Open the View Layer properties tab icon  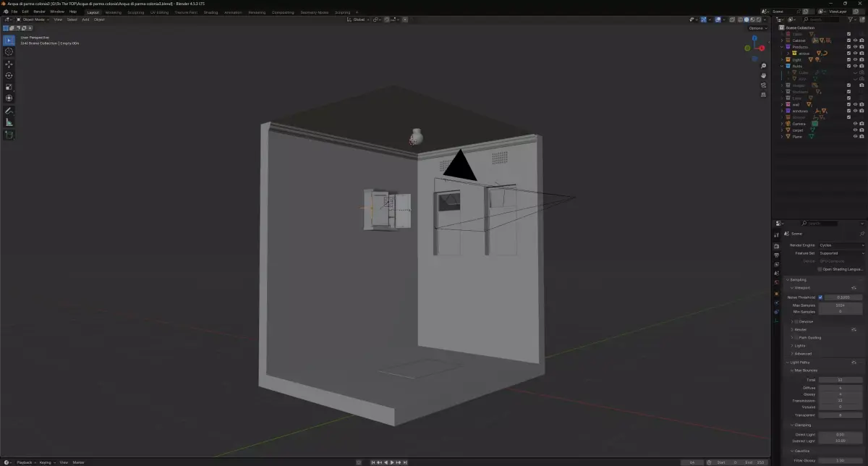[x=776, y=264]
